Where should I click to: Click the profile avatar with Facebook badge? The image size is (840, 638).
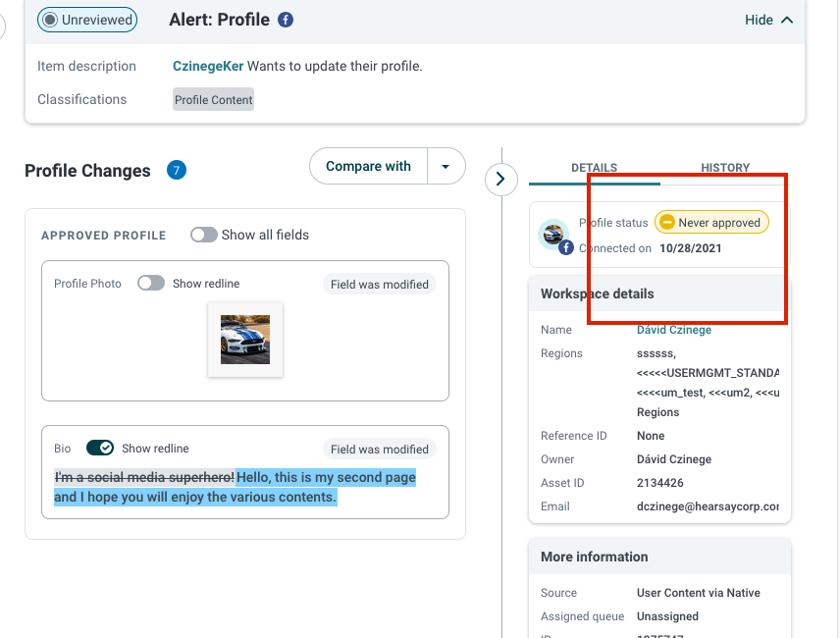pyautogui.click(x=555, y=237)
